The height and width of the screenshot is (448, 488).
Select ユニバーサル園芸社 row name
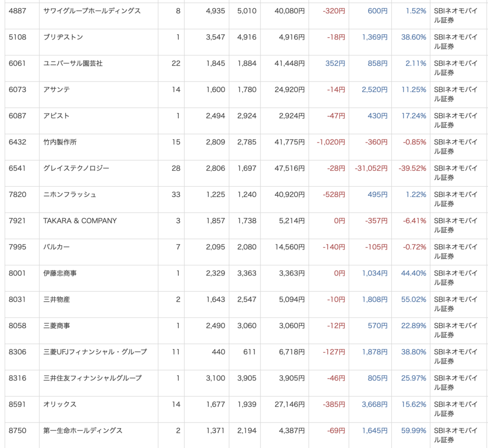(73, 63)
